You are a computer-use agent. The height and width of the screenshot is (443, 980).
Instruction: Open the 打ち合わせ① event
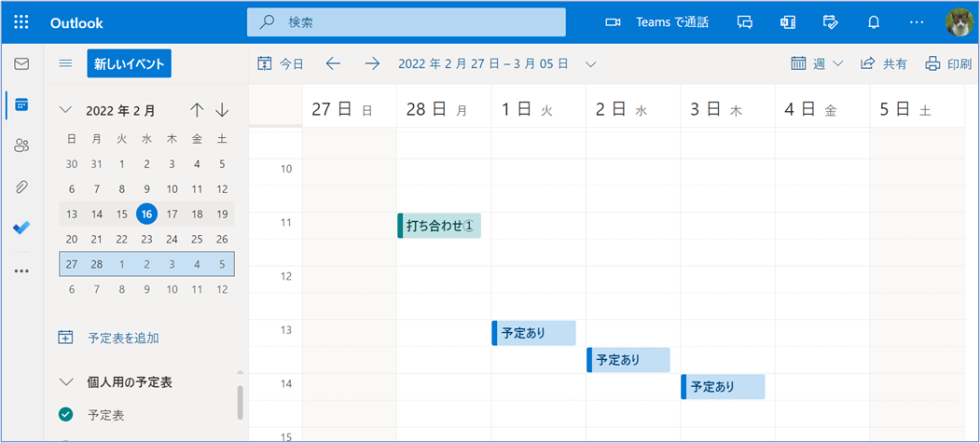[x=439, y=226]
